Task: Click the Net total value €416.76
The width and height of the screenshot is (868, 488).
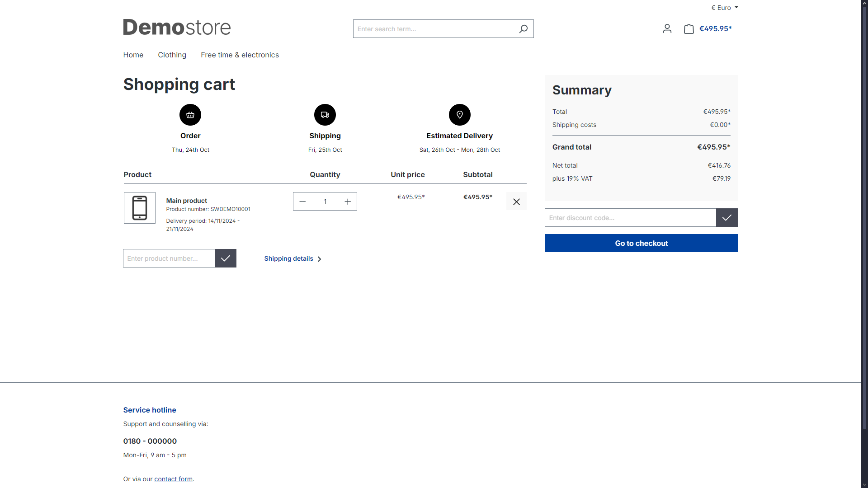Action: (719, 165)
